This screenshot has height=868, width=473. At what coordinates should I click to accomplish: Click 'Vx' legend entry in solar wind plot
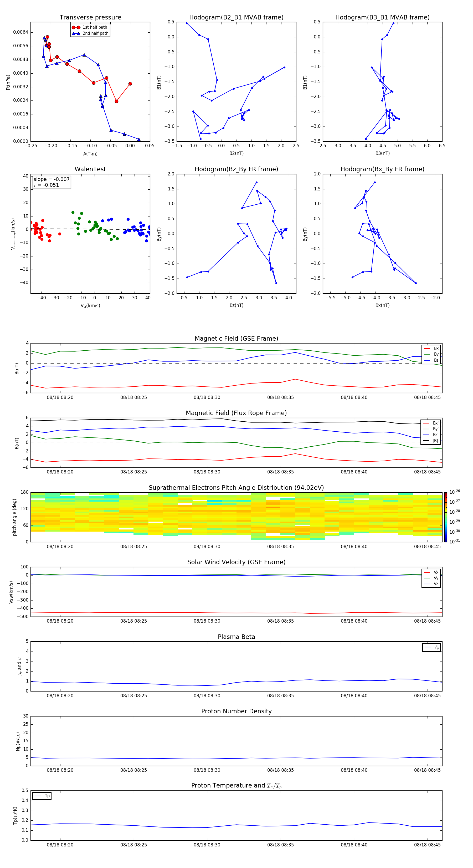click(x=431, y=573)
